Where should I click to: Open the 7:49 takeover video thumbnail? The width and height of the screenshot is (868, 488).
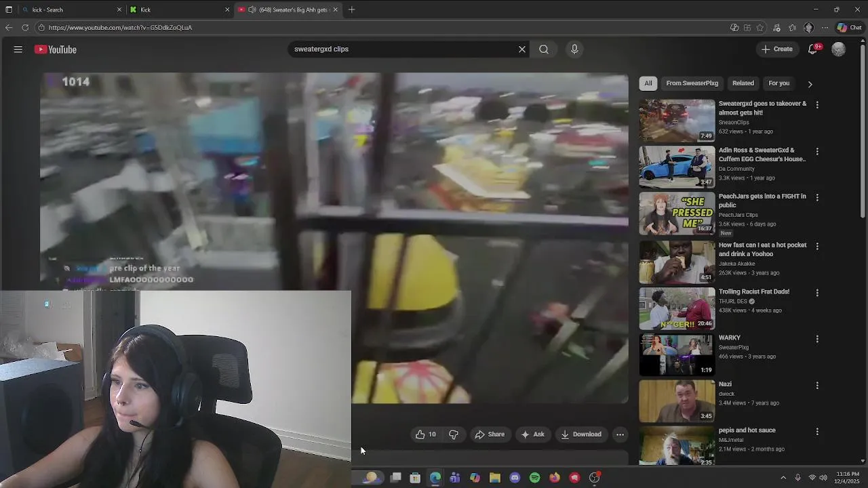[677, 121]
